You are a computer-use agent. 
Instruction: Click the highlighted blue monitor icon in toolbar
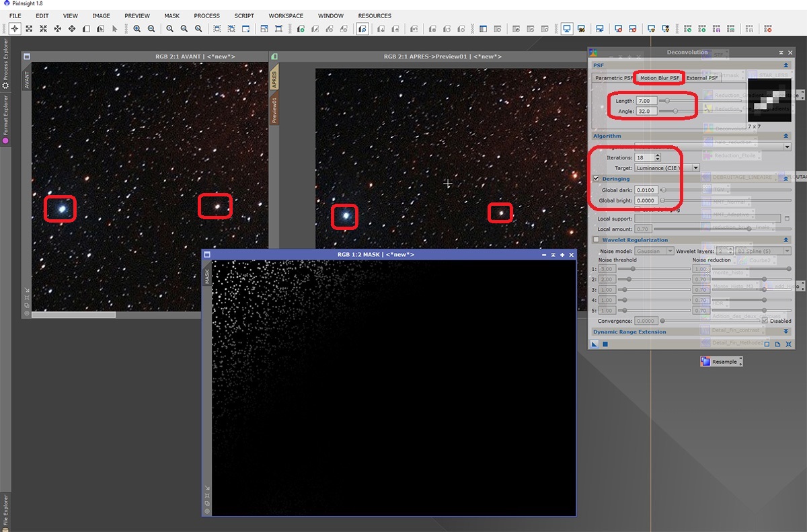pos(567,29)
